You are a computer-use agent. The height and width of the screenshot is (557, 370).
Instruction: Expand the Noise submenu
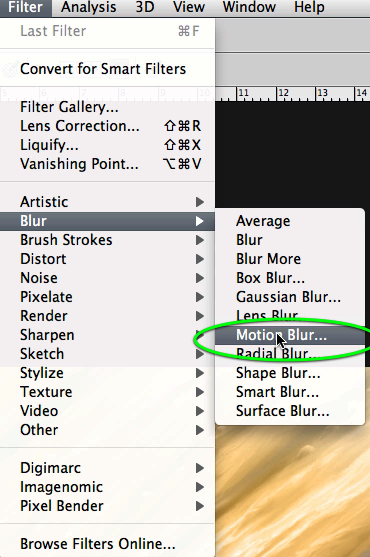[107, 278]
